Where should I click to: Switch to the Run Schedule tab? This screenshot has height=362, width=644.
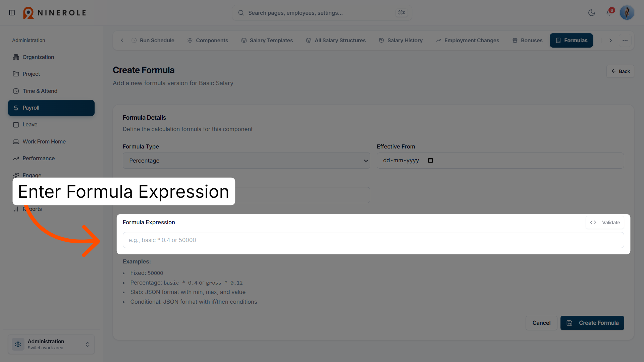pyautogui.click(x=153, y=41)
